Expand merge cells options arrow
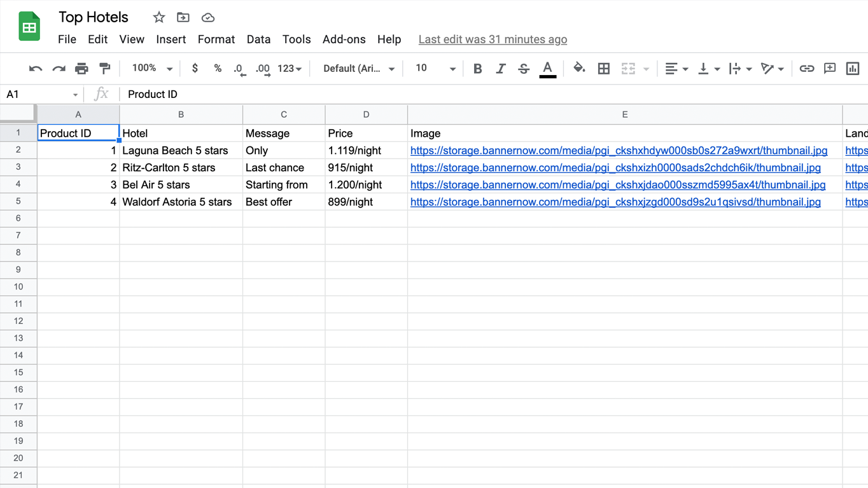The image size is (868, 488). [x=646, y=69]
